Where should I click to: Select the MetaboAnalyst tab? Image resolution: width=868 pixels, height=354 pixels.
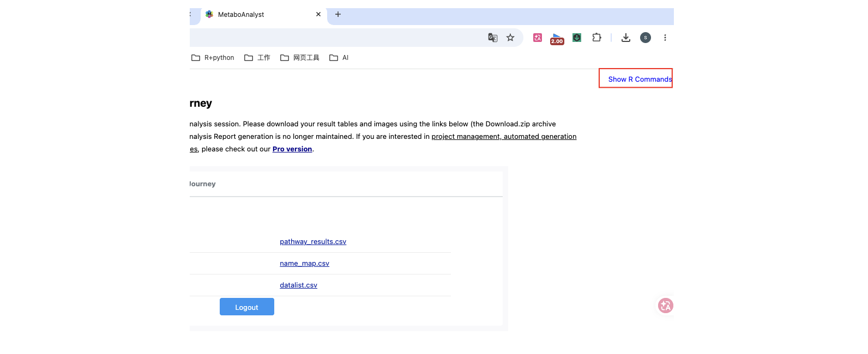click(263, 15)
